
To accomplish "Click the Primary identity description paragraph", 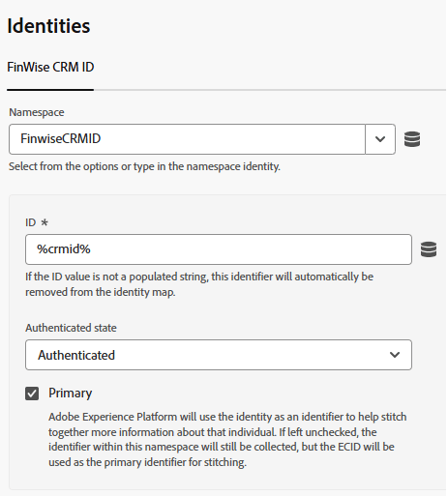I will [227, 439].
